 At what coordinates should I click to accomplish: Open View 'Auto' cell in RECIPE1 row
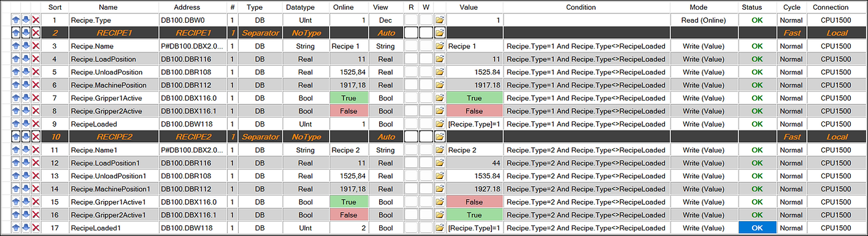(385, 33)
